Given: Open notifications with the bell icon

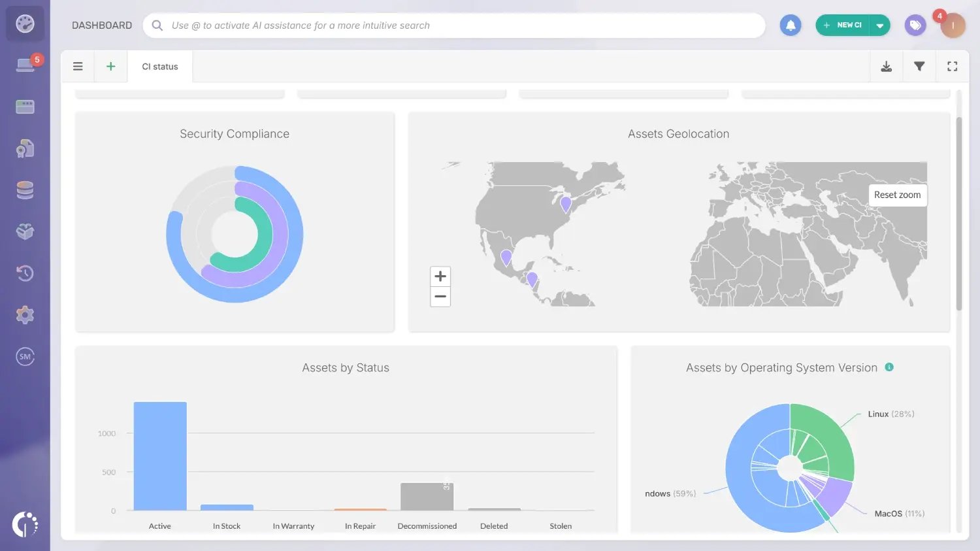Looking at the screenshot, I should pos(791,25).
